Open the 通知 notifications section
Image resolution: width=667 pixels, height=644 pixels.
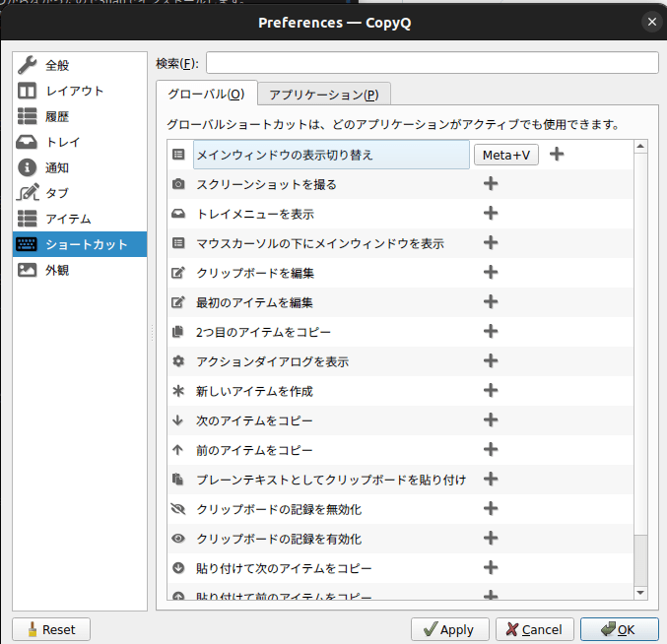pos(80,167)
